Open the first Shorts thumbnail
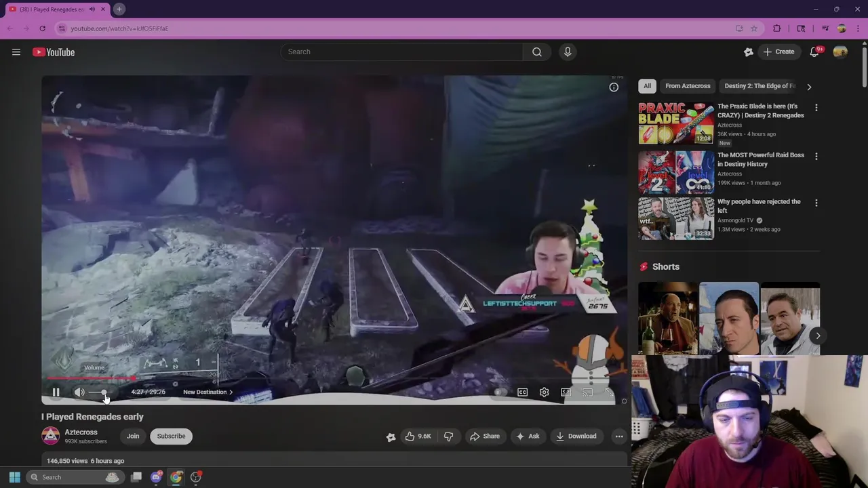868x488 pixels. click(x=668, y=319)
